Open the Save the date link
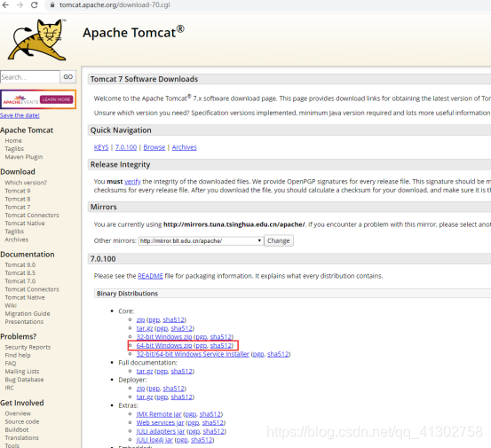Screen dimensions: 491x448 (x=20, y=115)
